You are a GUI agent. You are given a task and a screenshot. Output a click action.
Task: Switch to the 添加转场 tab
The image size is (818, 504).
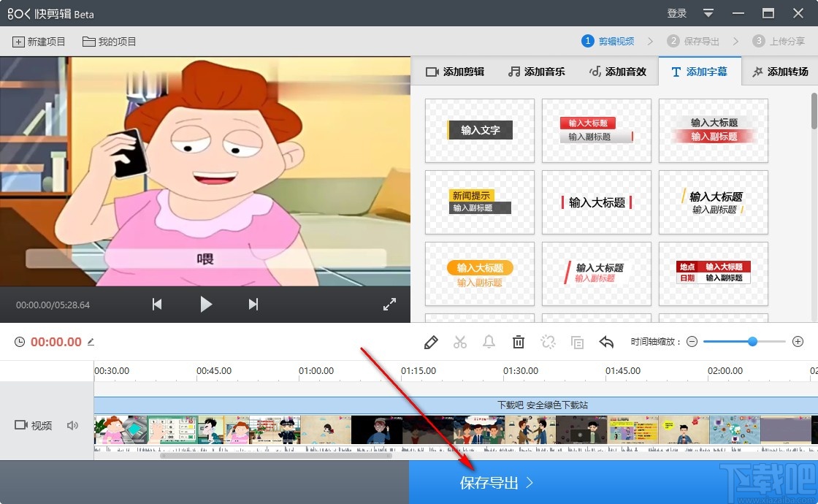(x=780, y=72)
